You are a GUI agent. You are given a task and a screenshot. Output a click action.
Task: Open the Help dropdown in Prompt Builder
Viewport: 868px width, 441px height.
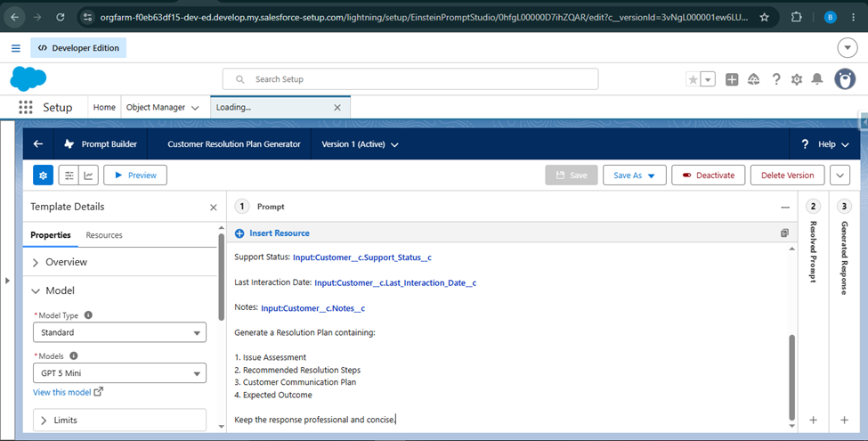click(x=824, y=144)
